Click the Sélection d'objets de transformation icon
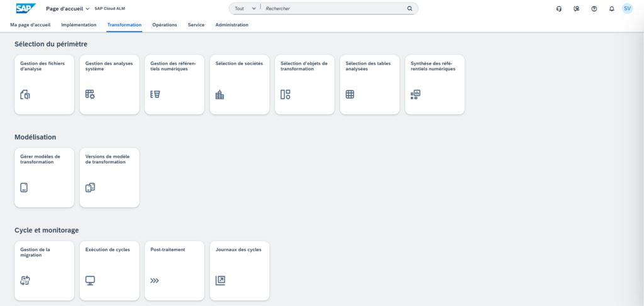This screenshot has height=306, width=644. pyautogui.click(x=286, y=94)
